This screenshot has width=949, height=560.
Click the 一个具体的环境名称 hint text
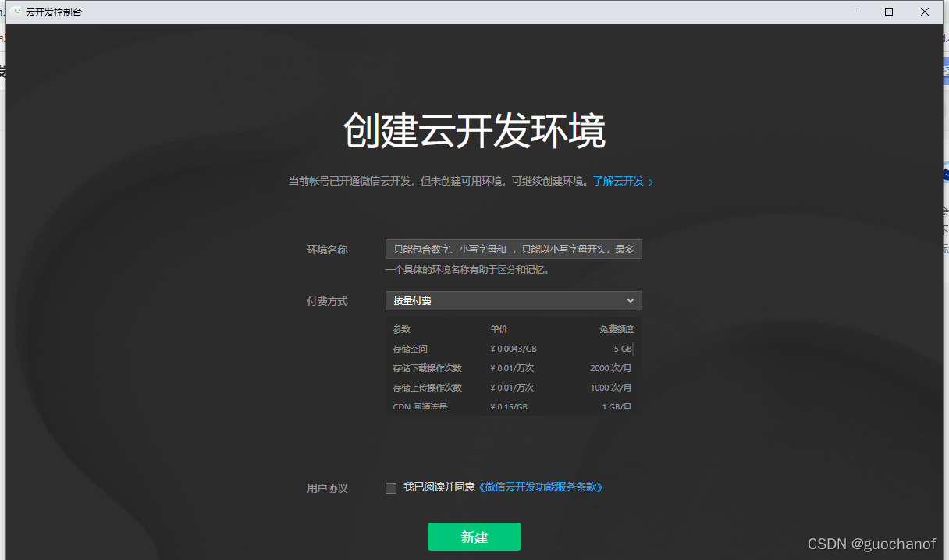click(x=467, y=270)
